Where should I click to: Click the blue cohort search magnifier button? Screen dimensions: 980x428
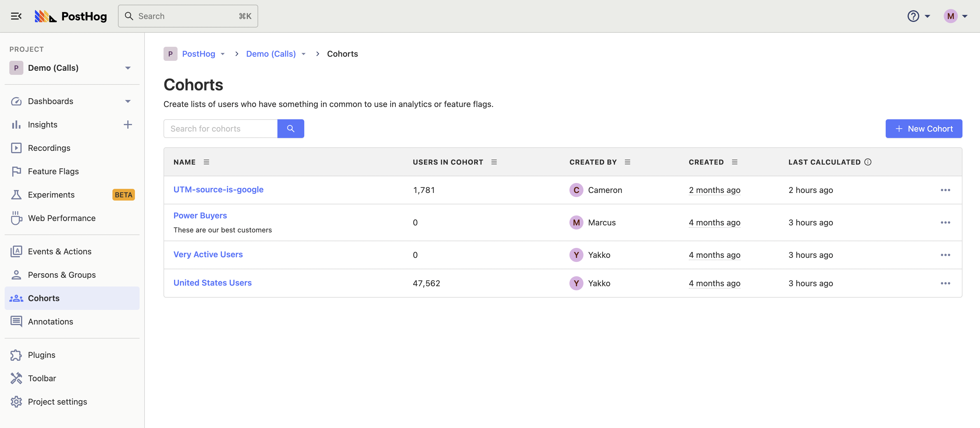[x=290, y=129]
